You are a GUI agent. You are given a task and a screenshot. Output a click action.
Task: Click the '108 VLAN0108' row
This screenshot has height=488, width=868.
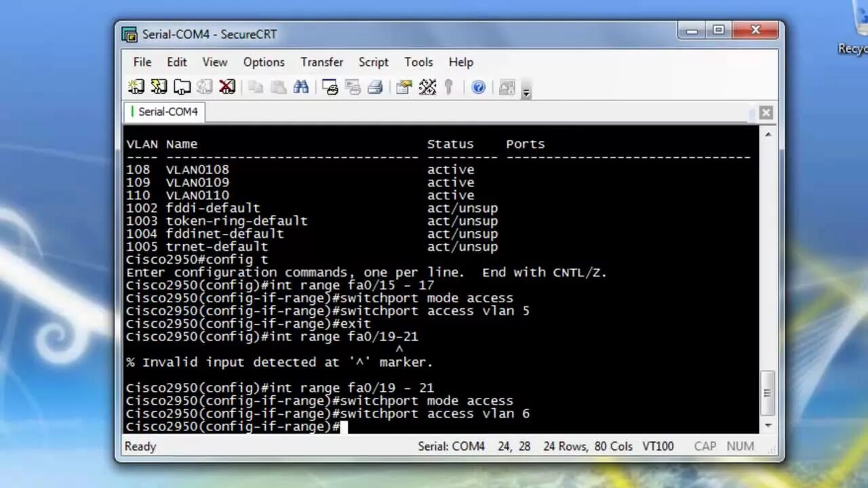click(300, 169)
